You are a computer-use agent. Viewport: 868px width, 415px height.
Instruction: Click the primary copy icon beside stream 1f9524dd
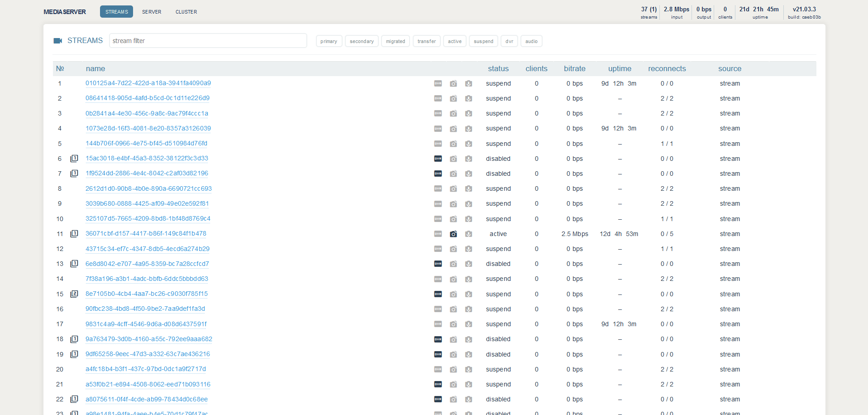click(x=74, y=174)
